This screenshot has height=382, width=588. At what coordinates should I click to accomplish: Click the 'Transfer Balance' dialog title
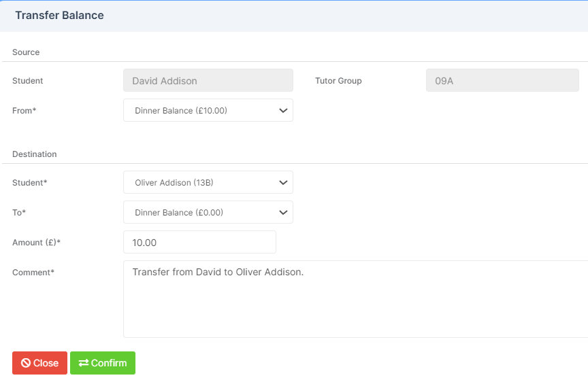point(60,16)
